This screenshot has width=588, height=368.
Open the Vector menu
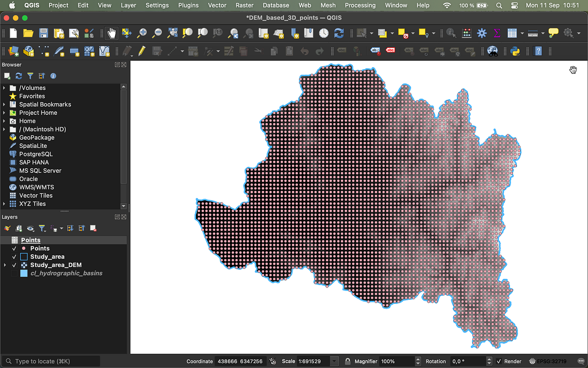coord(217,5)
